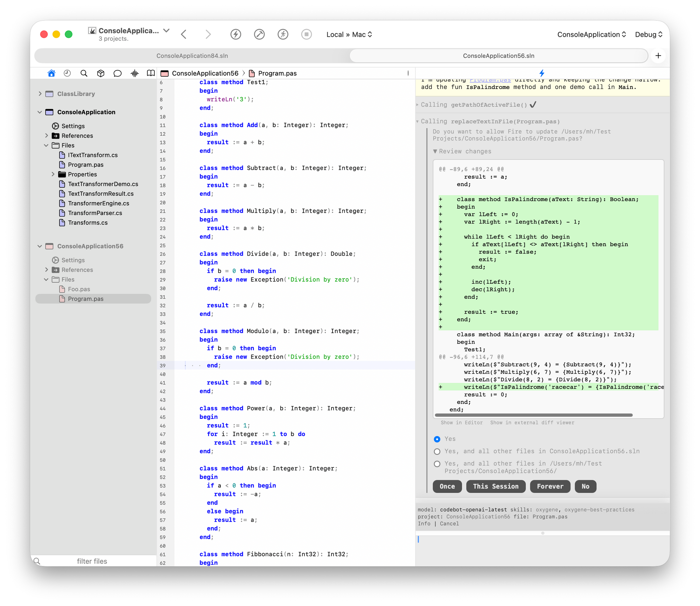Click Show in Editor link
This screenshot has height=606, width=700.
[462, 423]
